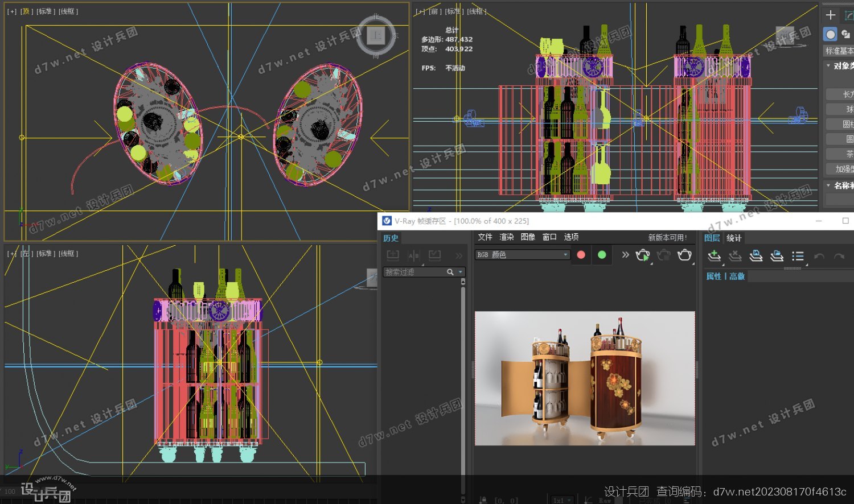
Task: Open the Modify panel tab
Action: click(849, 15)
